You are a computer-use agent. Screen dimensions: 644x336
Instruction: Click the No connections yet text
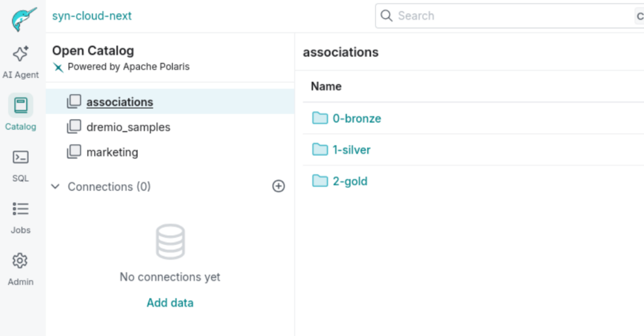pos(170,277)
